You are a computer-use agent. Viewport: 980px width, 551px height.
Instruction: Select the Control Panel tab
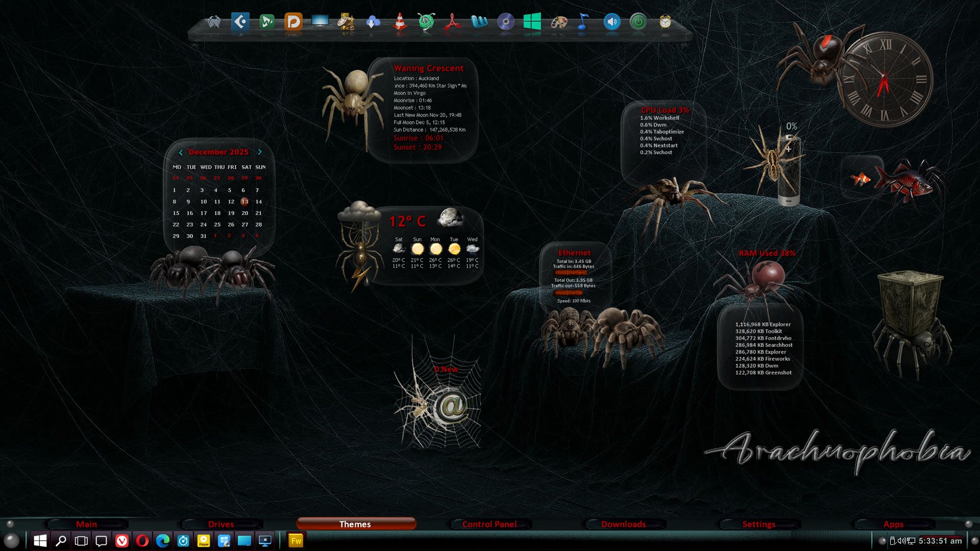(489, 524)
